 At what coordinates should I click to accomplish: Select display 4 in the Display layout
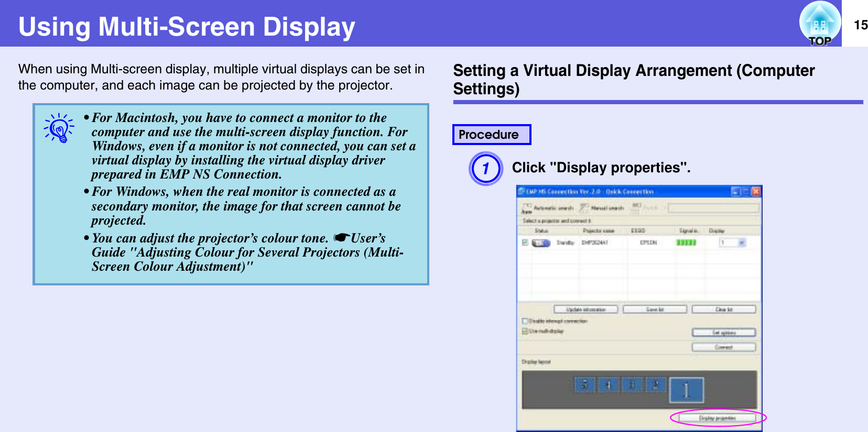(x=608, y=385)
